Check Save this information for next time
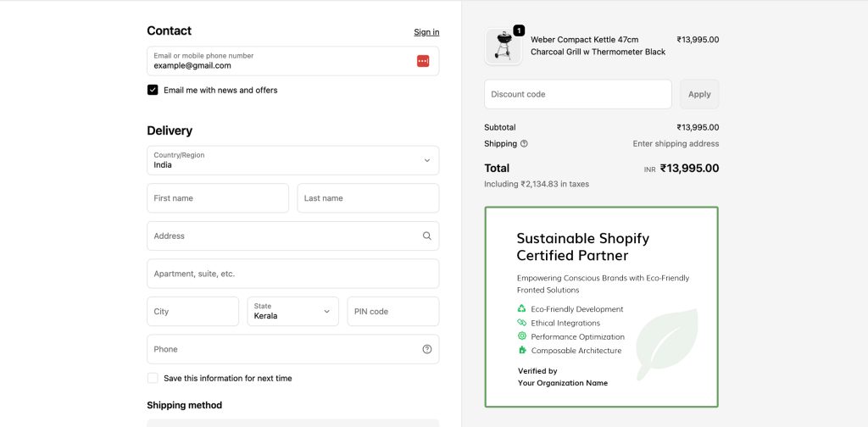 pos(153,379)
